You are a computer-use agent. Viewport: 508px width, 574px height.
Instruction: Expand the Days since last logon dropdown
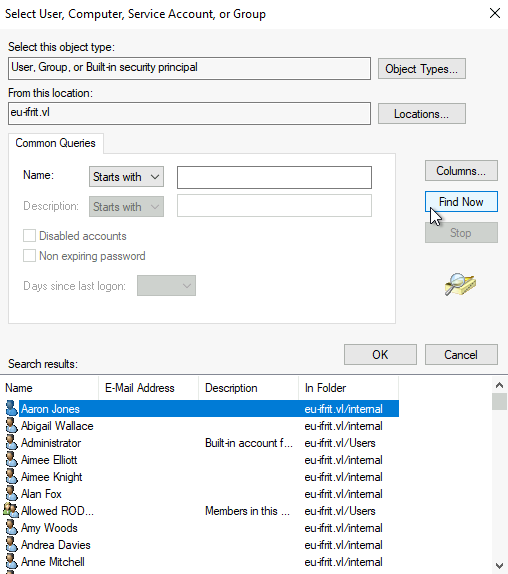pyautogui.click(x=166, y=286)
